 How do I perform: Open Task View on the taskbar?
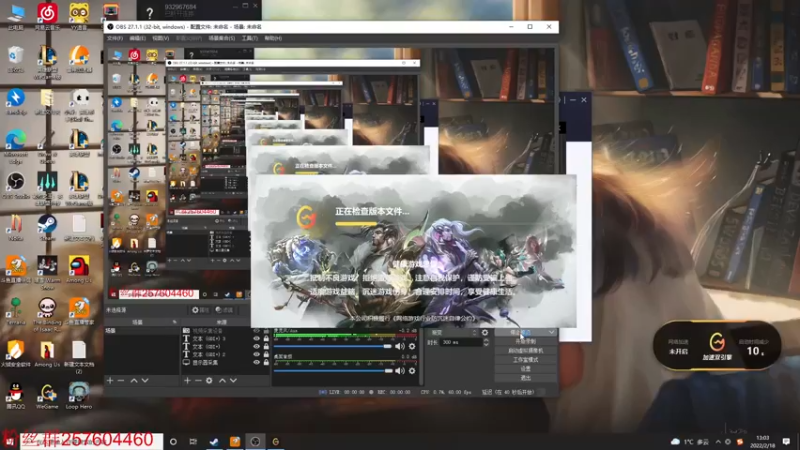click(193, 442)
